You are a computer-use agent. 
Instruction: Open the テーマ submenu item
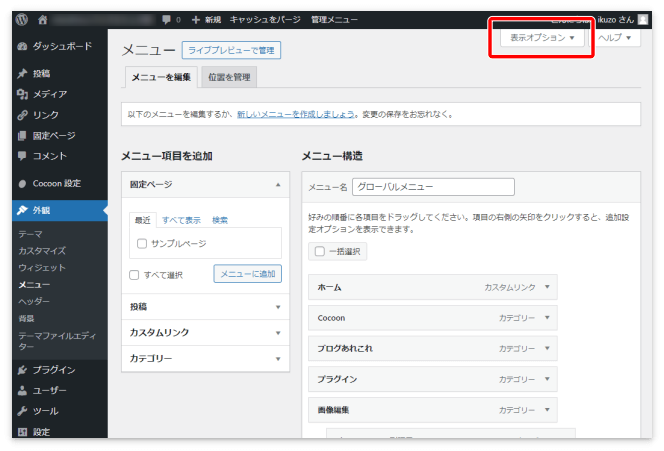click(30, 234)
